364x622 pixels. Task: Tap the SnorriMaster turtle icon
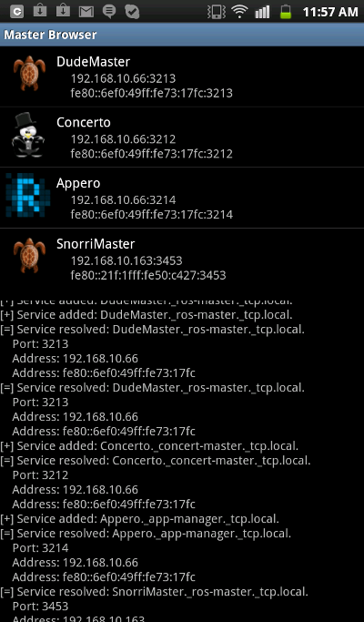click(x=29, y=256)
